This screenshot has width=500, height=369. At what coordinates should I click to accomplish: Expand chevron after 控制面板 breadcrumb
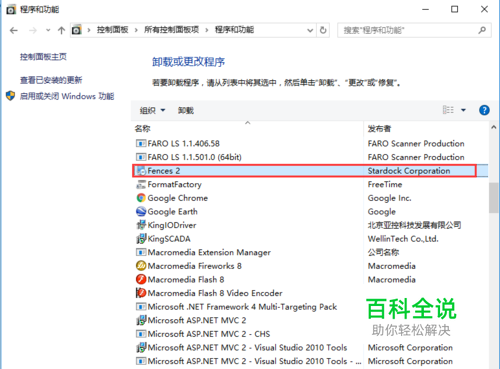point(136,30)
